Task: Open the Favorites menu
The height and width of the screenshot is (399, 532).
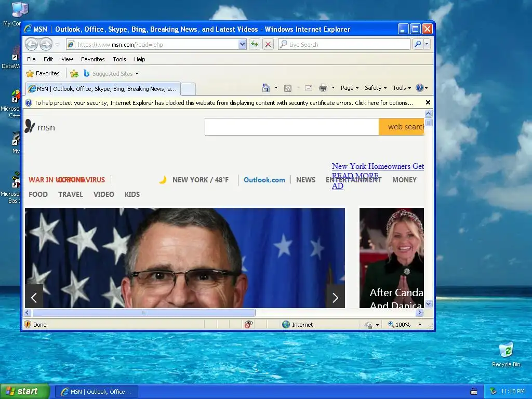Action: [92, 59]
